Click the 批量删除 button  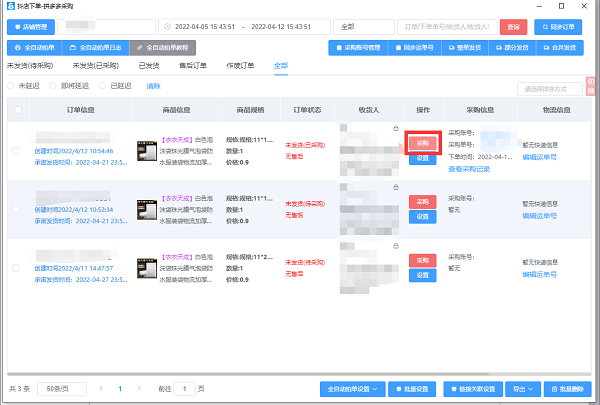[567, 389]
